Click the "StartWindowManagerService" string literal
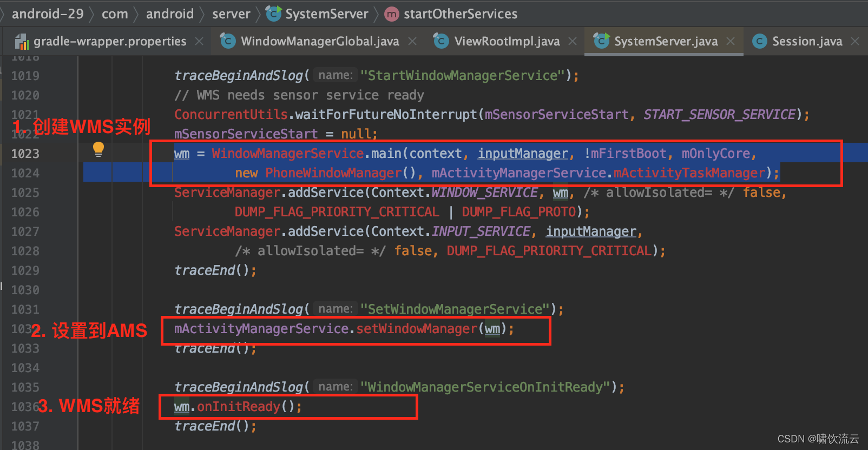The width and height of the screenshot is (868, 450). point(463,76)
